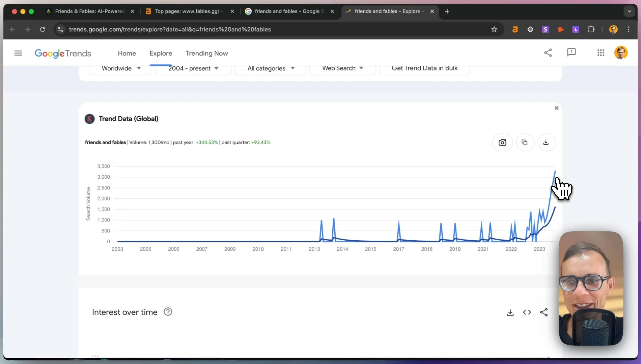
Task: Go back to the previous page
Action: [12, 29]
